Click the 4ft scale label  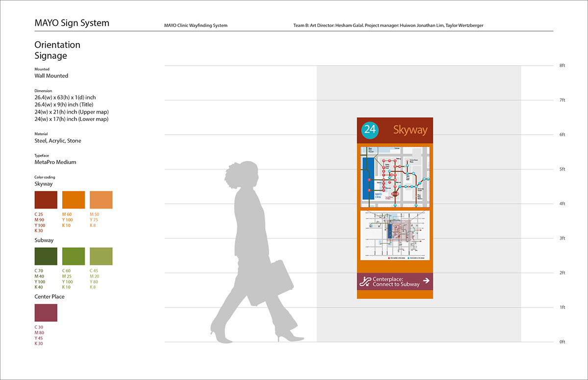tap(563, 204)
